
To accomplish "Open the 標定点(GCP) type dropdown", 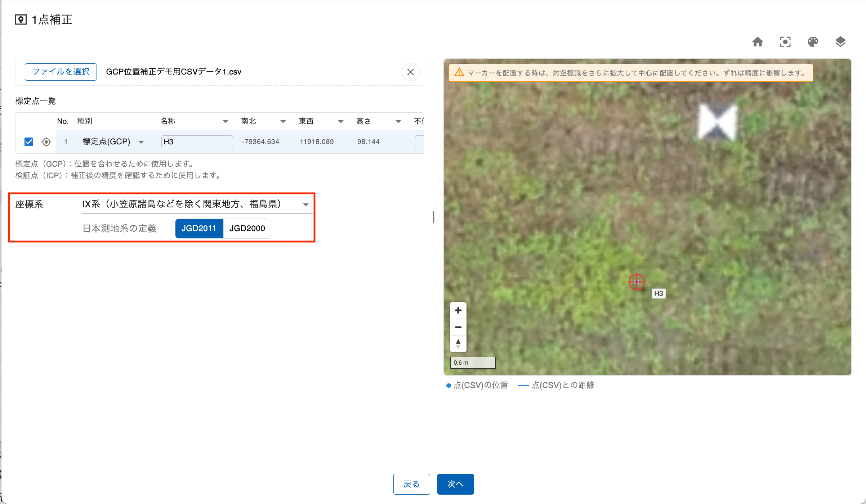I will (x=141, y=142).
